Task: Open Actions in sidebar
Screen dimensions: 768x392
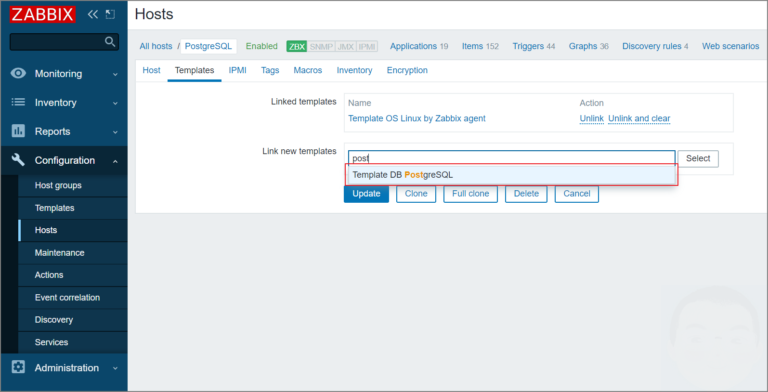Action: point(72,275)
